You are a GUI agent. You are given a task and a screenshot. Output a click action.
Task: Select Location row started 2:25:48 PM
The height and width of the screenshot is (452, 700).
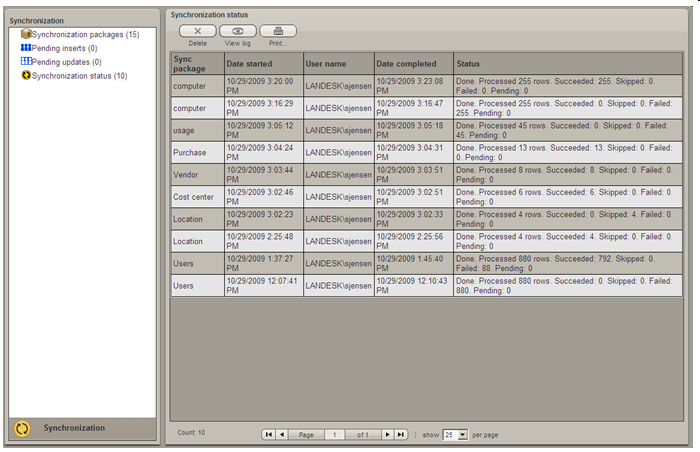click(x=426, y=241)
